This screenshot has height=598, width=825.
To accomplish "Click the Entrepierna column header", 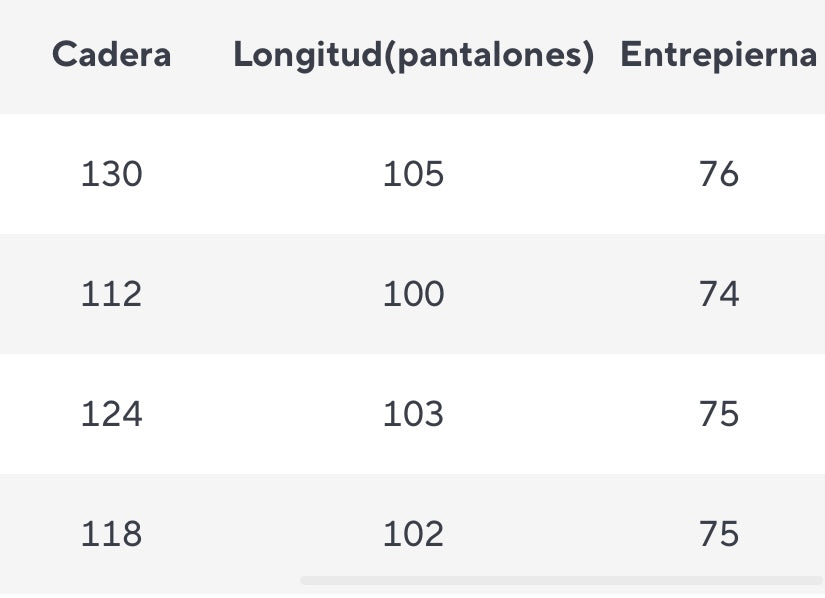I will (x=719, y=55).
